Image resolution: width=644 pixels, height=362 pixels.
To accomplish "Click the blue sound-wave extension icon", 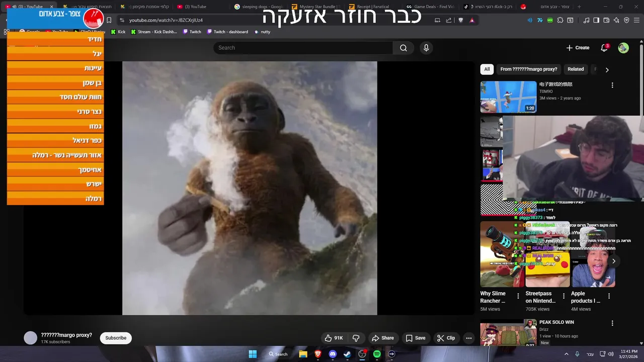I will [x=530, y=20].
